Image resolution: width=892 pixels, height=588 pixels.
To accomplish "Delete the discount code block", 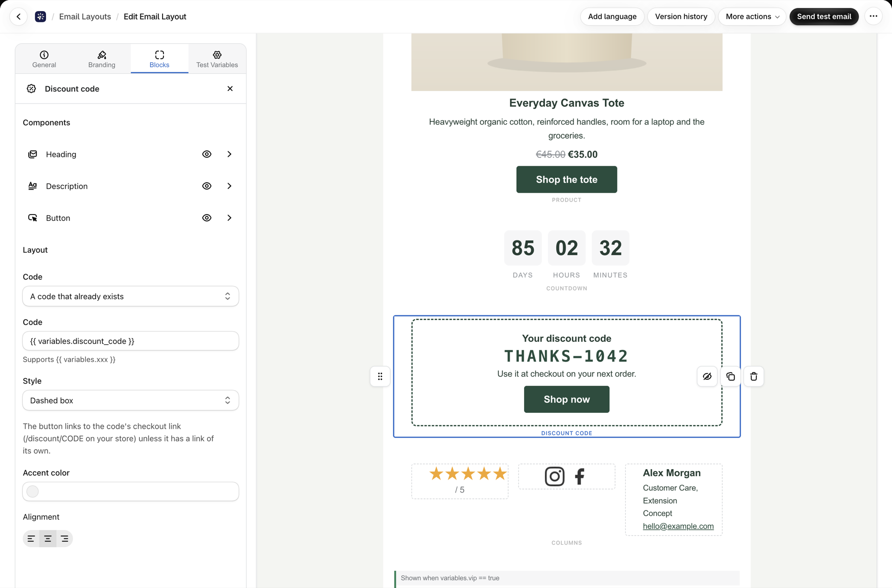I will [754, 376].
